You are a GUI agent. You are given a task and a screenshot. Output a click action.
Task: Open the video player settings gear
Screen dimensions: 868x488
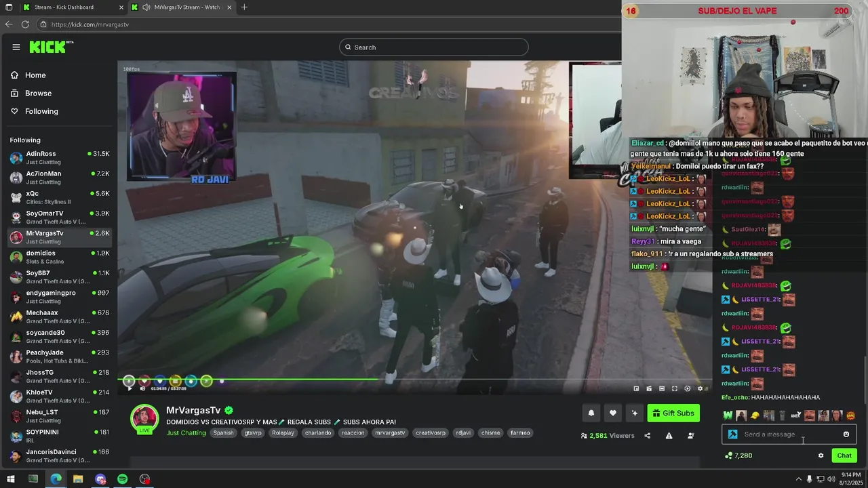pyautogui.click(x=701, y=388)
